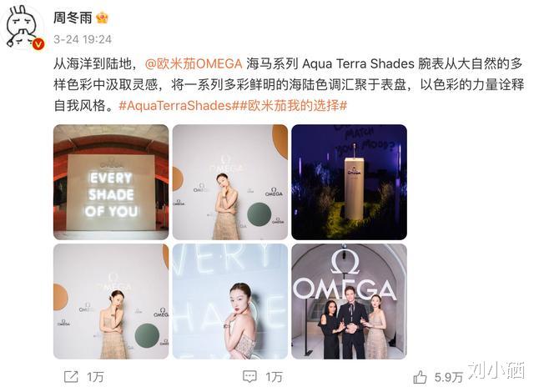The width and height of the screenshot is (534, 392).
Task: Open hashtag #AquaTerraShades#
Action: click(178, 106)
